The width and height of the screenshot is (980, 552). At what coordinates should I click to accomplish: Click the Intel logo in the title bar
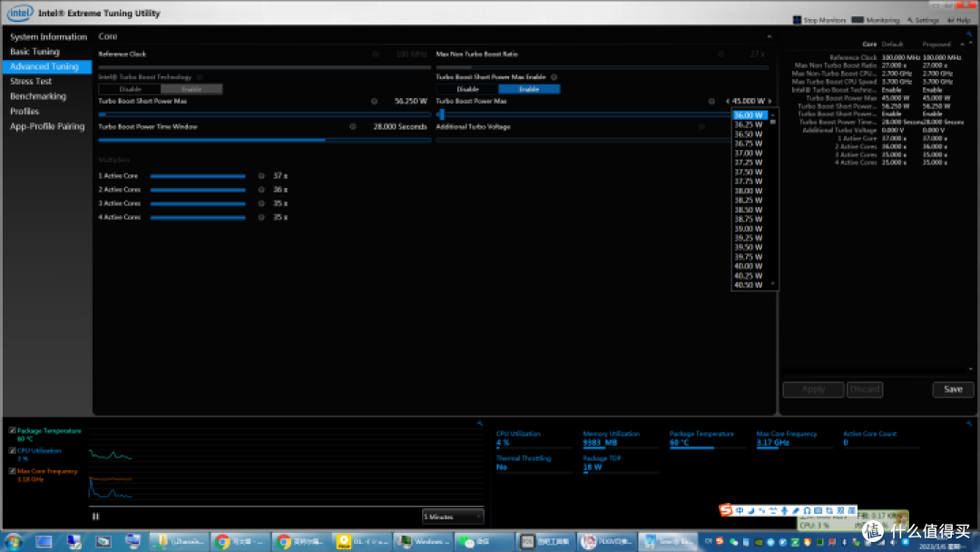(x=20, y=13)
